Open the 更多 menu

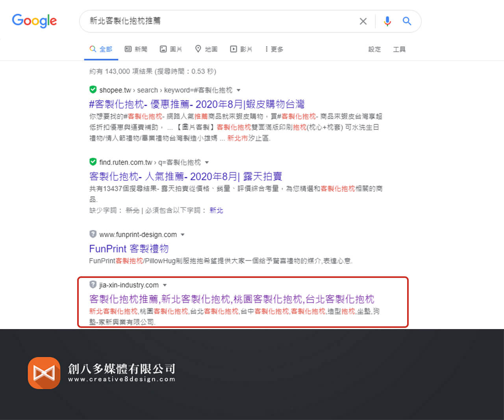click(274, 49)
